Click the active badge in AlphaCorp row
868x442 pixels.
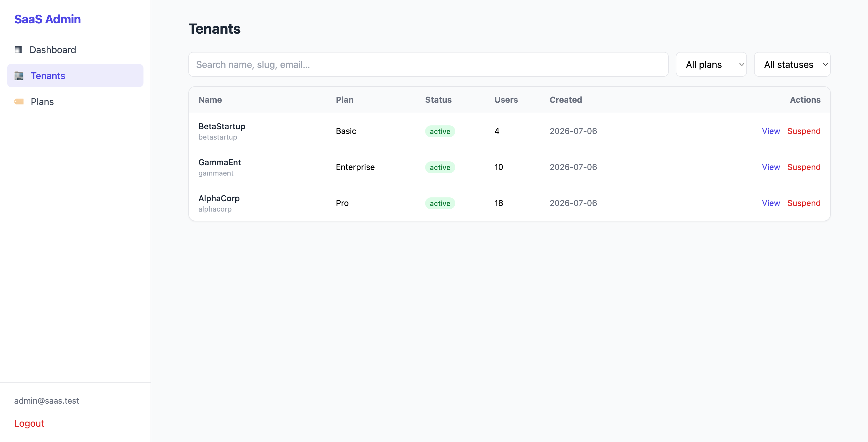click(440, 203)
